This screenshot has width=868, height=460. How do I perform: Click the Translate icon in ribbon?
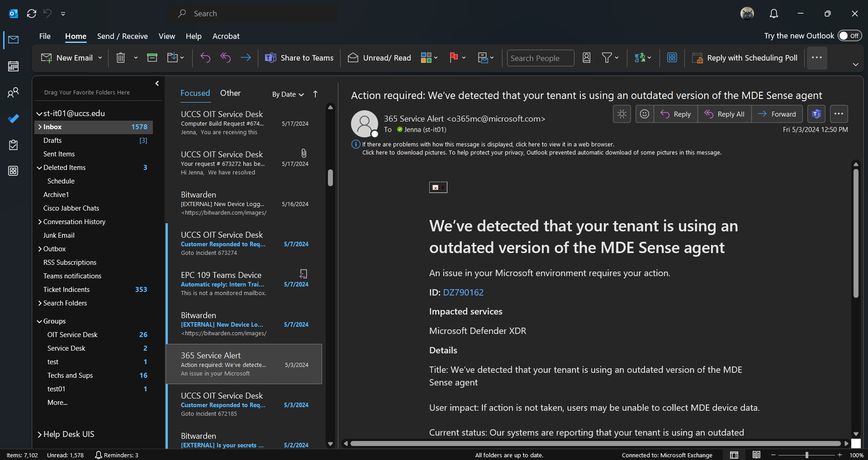click(x=640, y=58)
